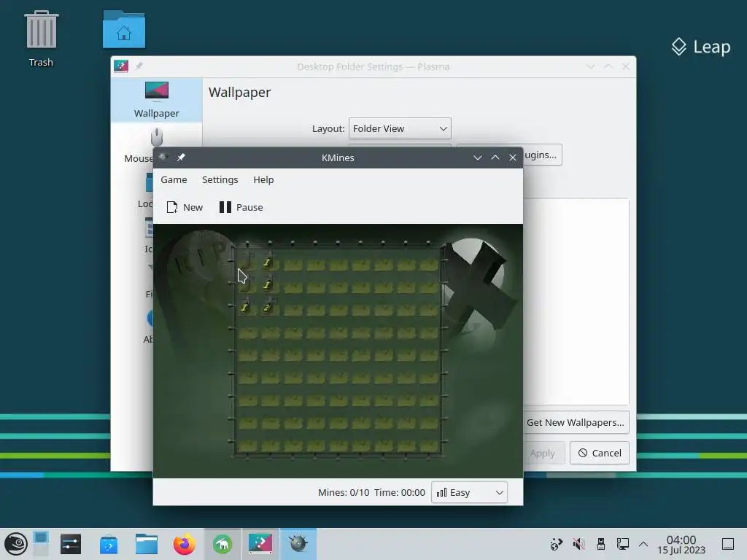Maximize the KMines window
This screenshot has width=747, height=560.
tap(495, 157)
